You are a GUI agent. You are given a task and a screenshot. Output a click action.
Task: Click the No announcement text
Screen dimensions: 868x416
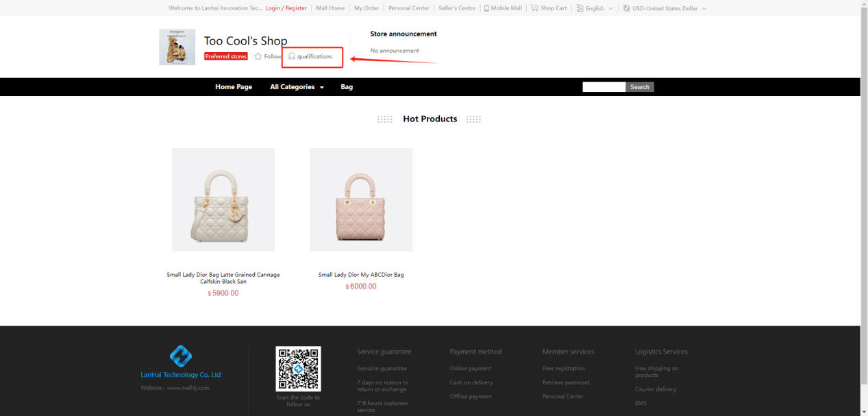[x=395, y=51]
